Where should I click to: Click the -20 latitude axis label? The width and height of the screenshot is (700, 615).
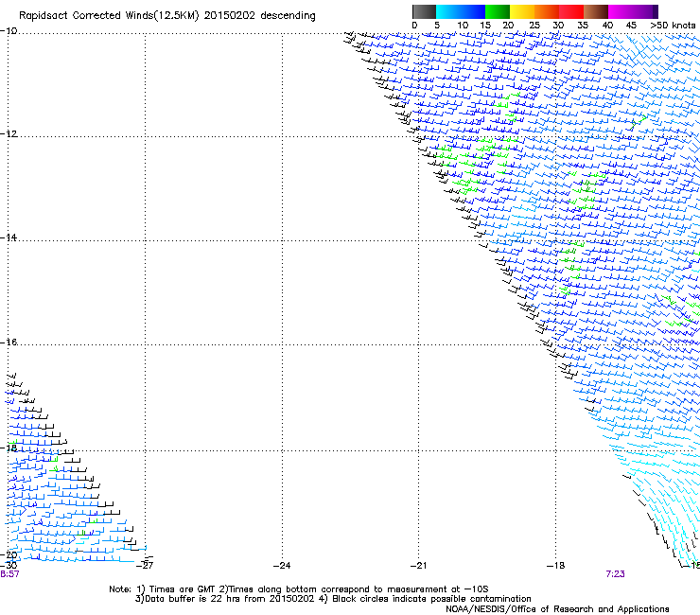[x=9, y=554]
